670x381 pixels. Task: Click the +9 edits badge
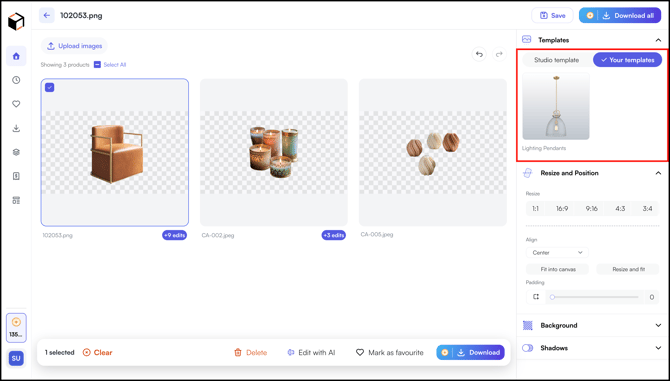(x=174, y=235)
